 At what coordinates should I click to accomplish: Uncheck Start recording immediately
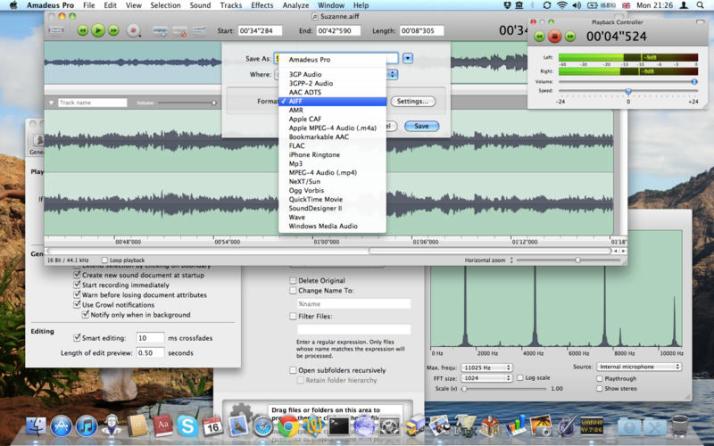click(77, 285)
